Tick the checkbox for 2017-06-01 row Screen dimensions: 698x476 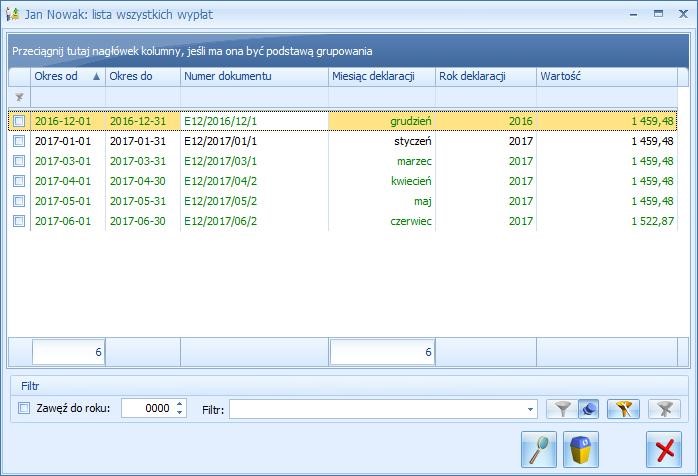pos(19,221)
